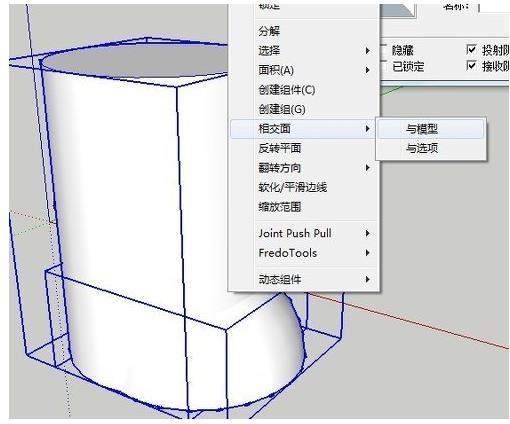Toggle the 已锁定 checkbox
Screen dimensions: 510x424
(384, 66)
